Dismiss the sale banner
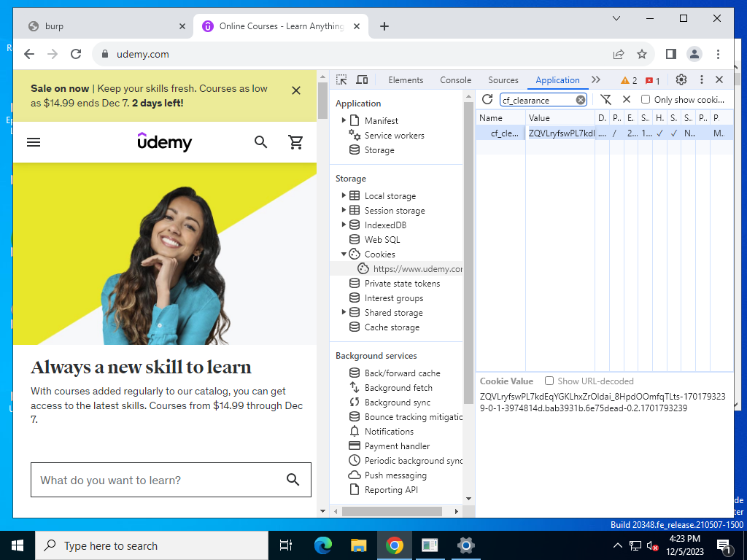 click(296, 90)
